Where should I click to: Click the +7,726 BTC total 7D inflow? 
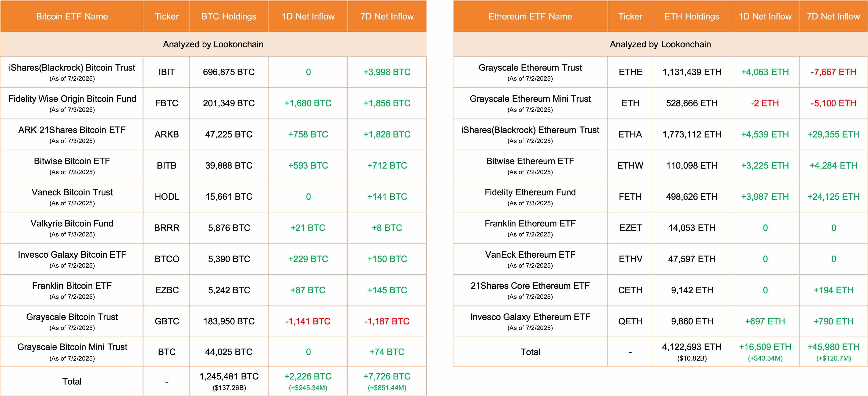tap(387, 377)
